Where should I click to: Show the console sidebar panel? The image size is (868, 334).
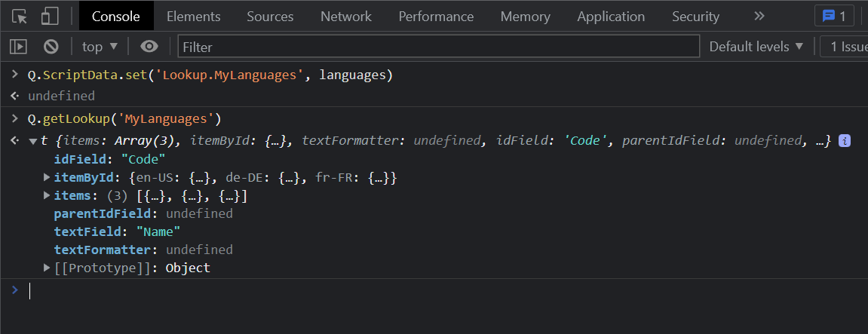coord(18,47)
